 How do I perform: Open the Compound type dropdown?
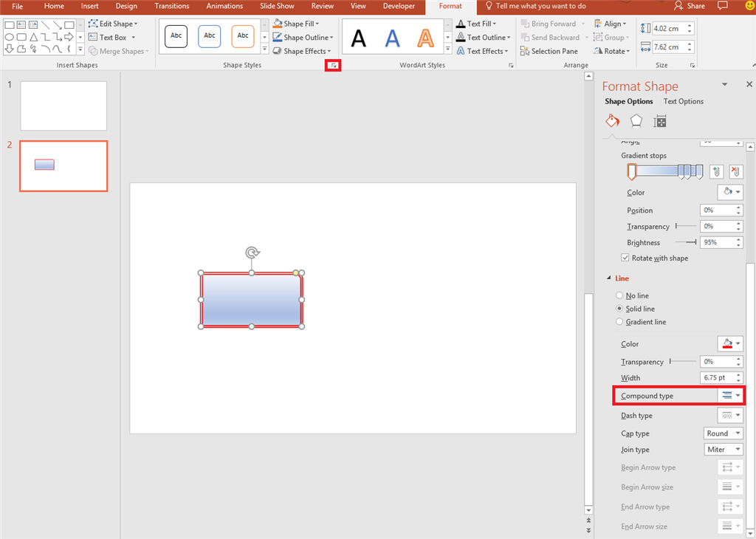tap(737, 395)
